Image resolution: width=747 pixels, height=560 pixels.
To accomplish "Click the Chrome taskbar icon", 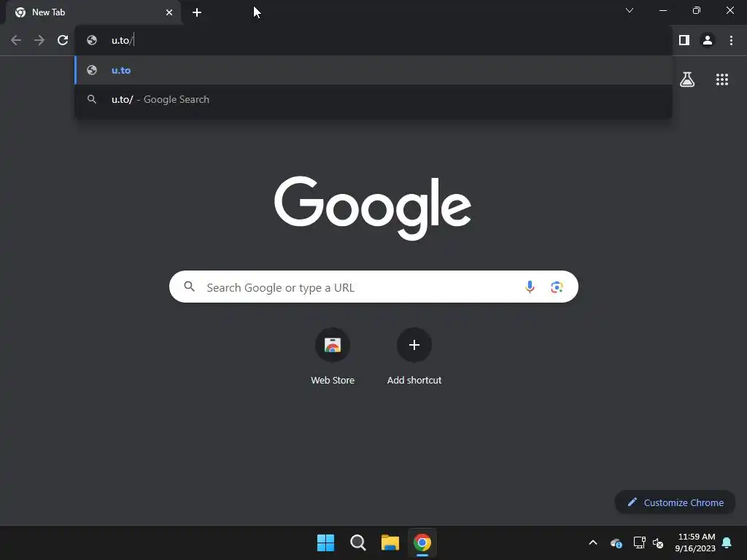I will coord(422,542).
